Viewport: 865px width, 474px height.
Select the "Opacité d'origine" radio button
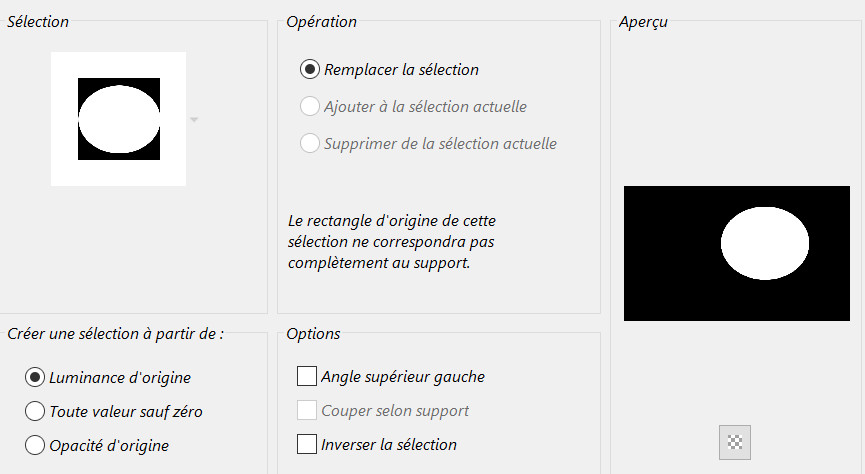pos(35,445)
